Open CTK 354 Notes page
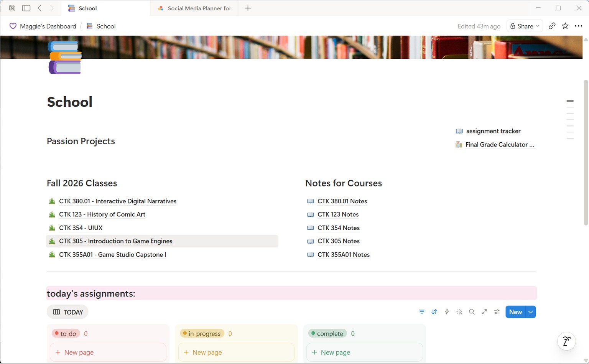Image resolution: width=589 pixels, height=364 pixels. pos(339,228)
